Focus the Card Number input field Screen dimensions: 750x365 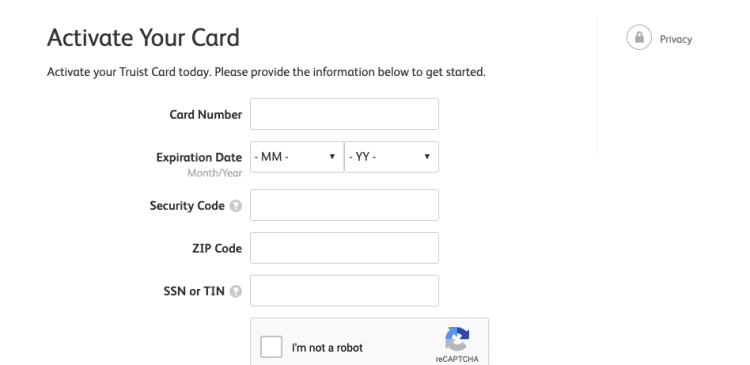pos(344,114)
